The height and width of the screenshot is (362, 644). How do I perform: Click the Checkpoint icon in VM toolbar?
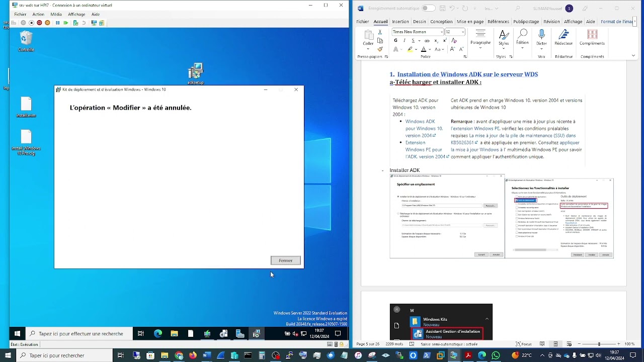click(75, 23)
